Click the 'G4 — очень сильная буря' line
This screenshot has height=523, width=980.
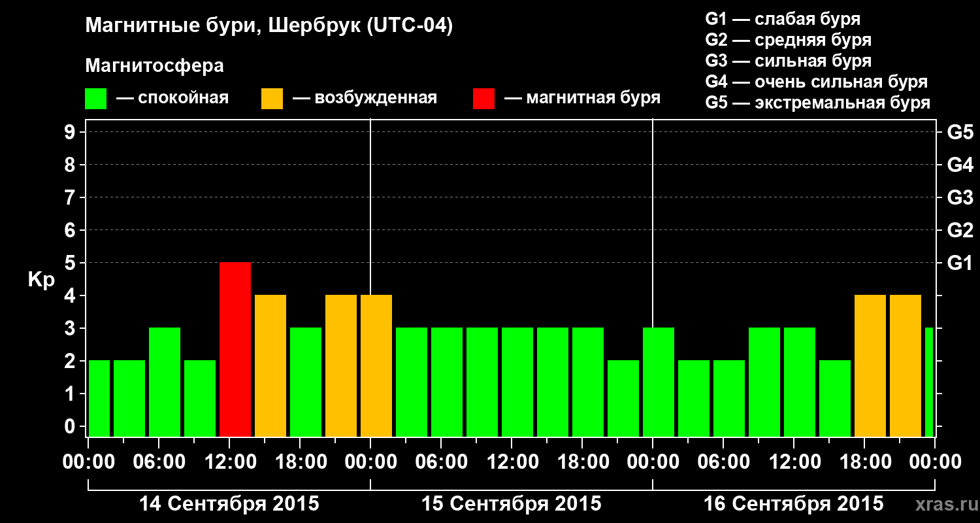pos(816,82)
